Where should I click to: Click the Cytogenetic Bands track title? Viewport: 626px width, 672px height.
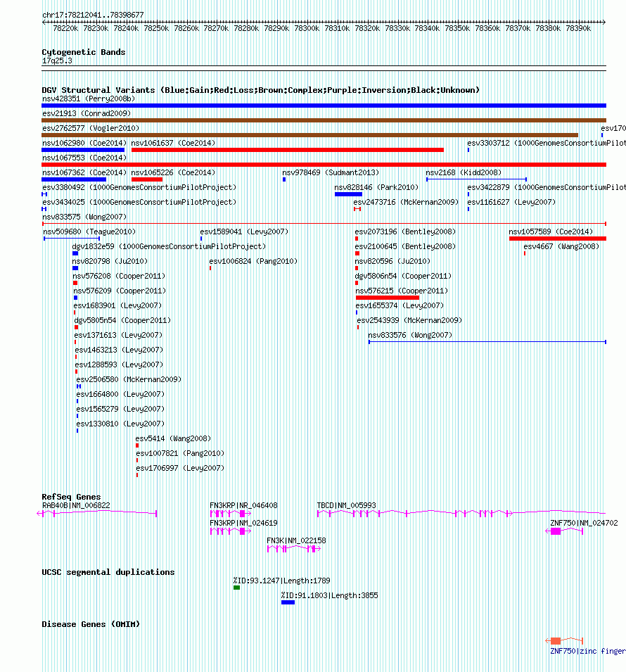pos(84,52)
